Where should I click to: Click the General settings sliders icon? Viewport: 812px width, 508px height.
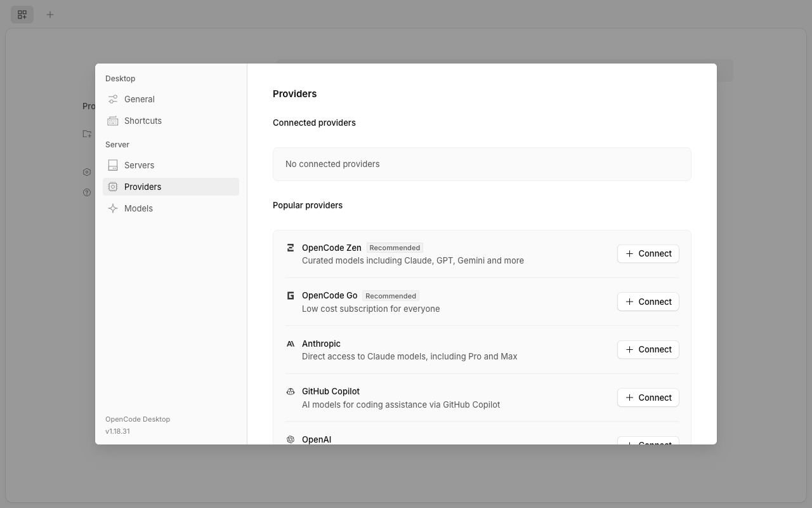click(x=113, y=99)
